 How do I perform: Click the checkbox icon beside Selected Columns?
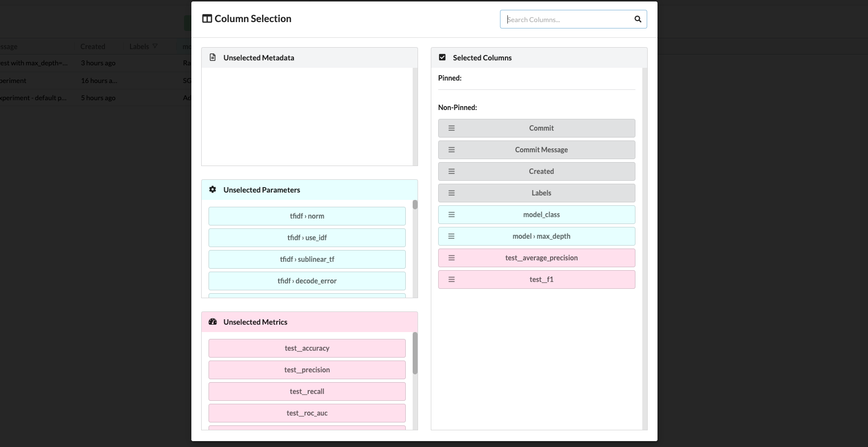click(442, 57)
